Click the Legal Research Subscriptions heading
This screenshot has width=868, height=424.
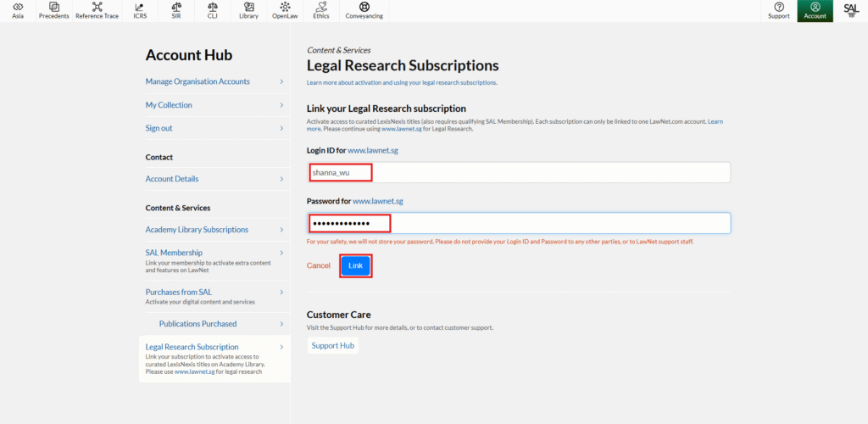click(x=403, y=66)
